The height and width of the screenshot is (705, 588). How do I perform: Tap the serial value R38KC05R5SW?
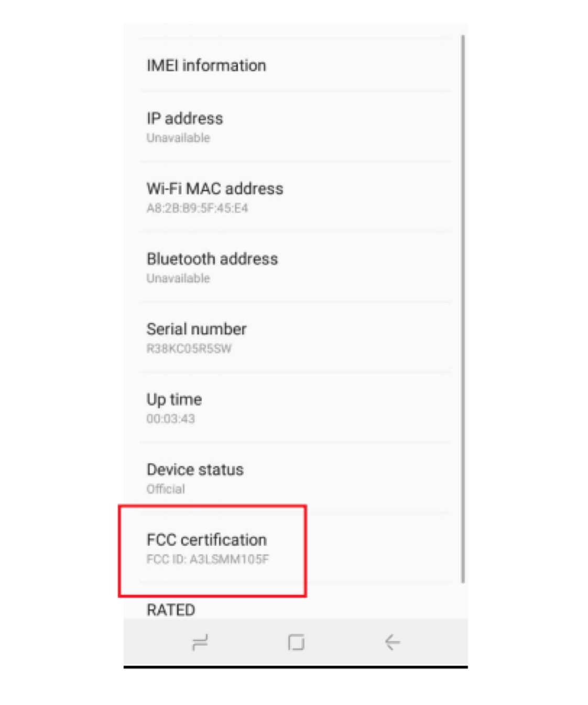point(189,349)
